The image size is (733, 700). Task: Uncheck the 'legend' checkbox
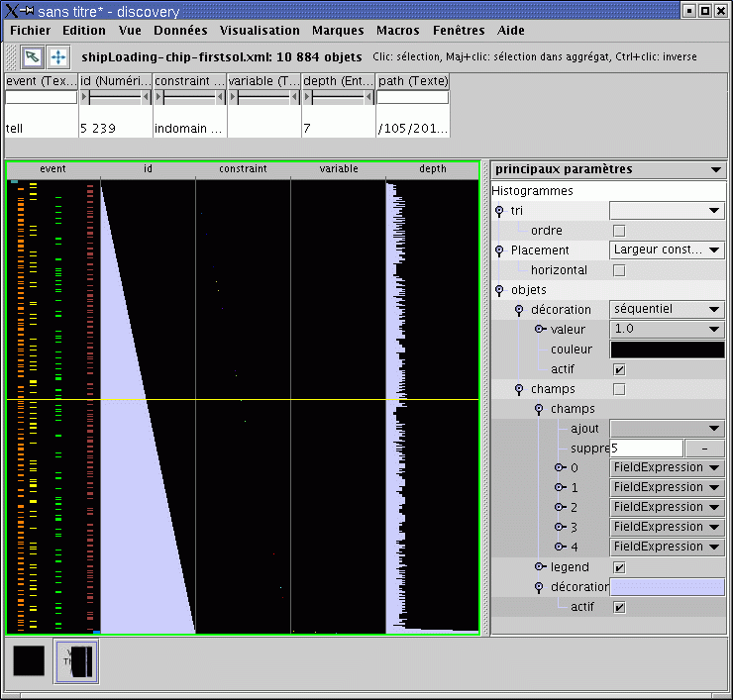619,567
